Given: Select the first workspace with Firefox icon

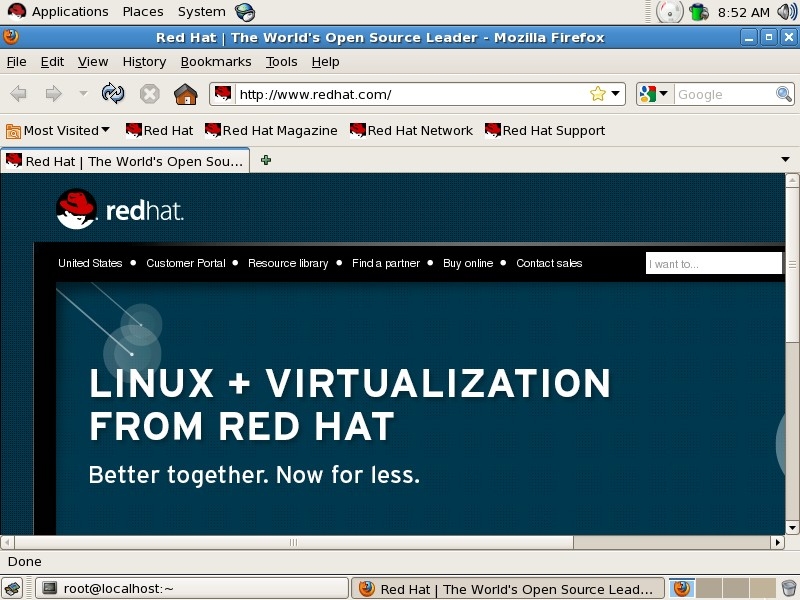Looking at the screenshot, I should coord(682,588).
